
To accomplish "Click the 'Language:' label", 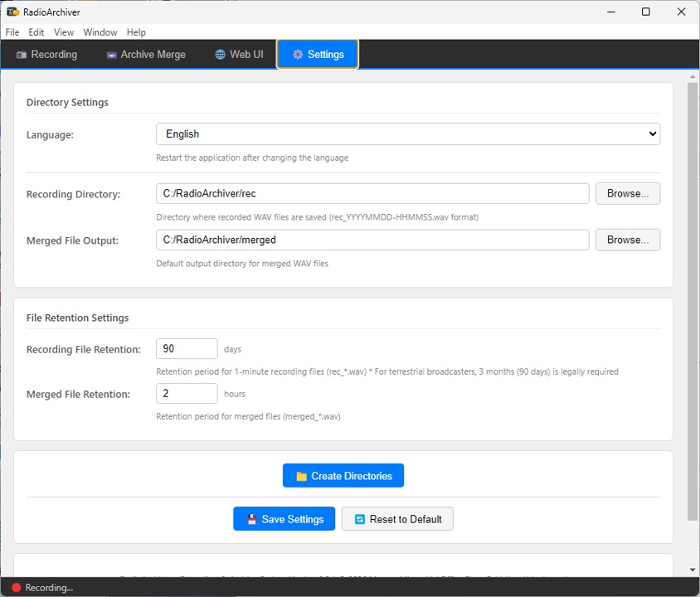I will pos(50,135).
